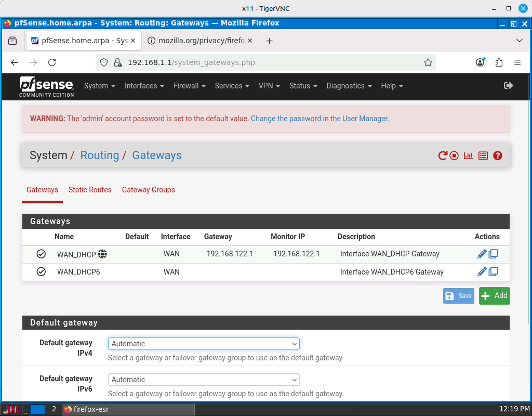The height and width of the screenshot is (416, 532).
Task: Switch to the Gateway Groups tab
Action: pos(148,190)
